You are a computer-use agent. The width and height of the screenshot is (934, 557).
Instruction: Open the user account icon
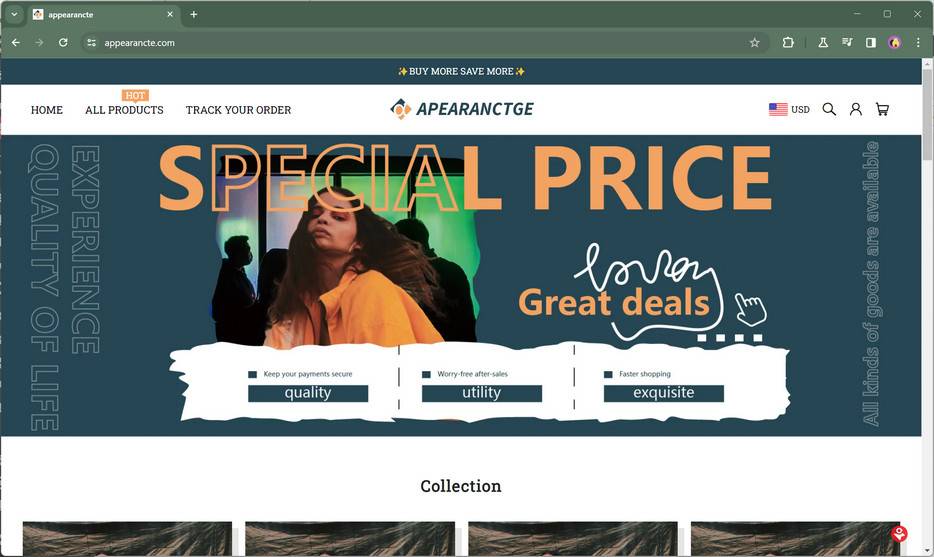[x=855, y=109]
